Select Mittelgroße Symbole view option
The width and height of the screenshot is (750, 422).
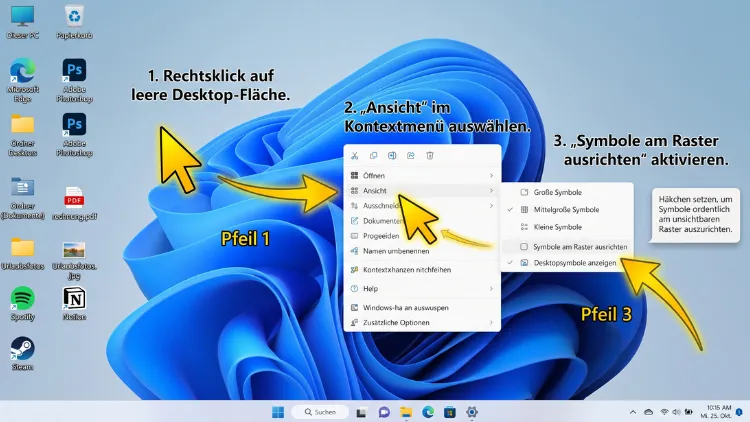coord(567,210)
